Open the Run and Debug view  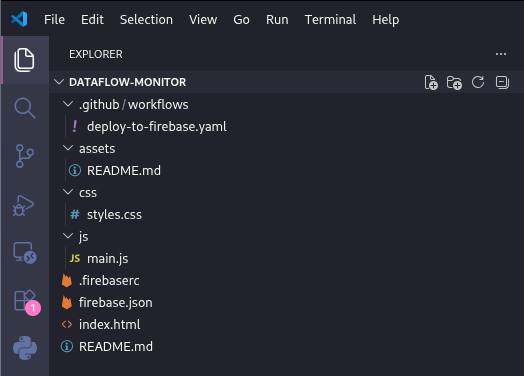[x=23, y=205]
